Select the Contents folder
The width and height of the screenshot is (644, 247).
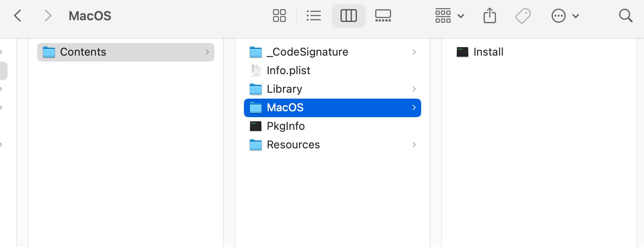(x=83, y=52)
